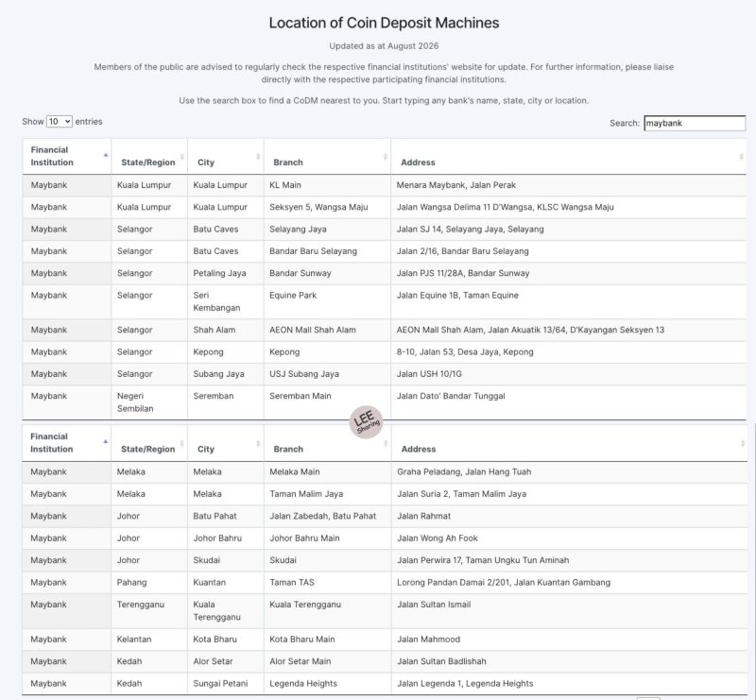Sort by Financial Institution in top table
The width and height of the screenshot is (756, 700).
tap(67, 156)
